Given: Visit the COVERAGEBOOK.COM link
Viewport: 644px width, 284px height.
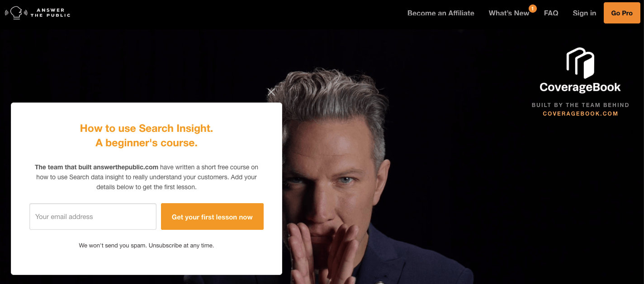Looking at the screenshot, I should click(580, 114).
